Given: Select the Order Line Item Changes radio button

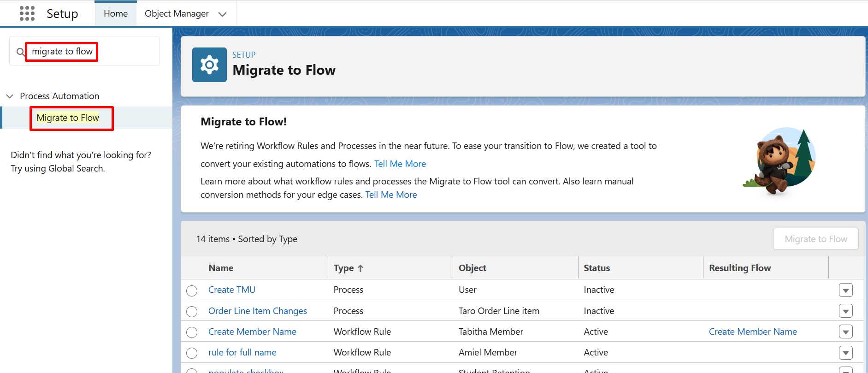Looking at the screenshot, I should click(192, 312).
